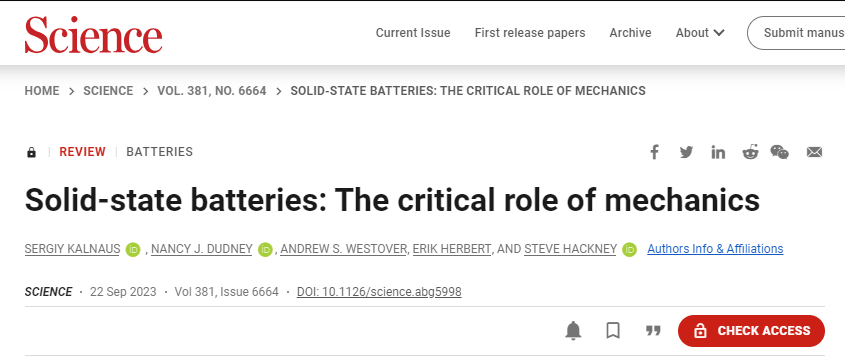Viewport: 845px width, 360px height.
Task: Click the Science logo
Action: click(x=93, y=34)
